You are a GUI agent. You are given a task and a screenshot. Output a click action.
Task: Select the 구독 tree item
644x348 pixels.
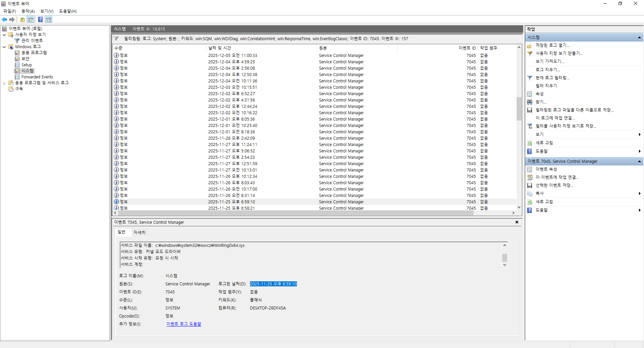(19, 89)
